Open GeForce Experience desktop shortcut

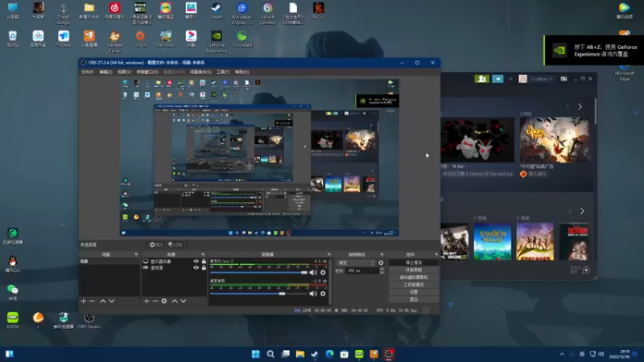point(216,42)
